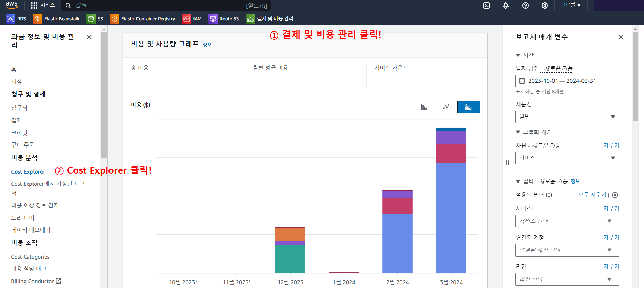Click the panel resize handle icon
Viewport: 644px width, 288px height.
[x=507, y=163]
